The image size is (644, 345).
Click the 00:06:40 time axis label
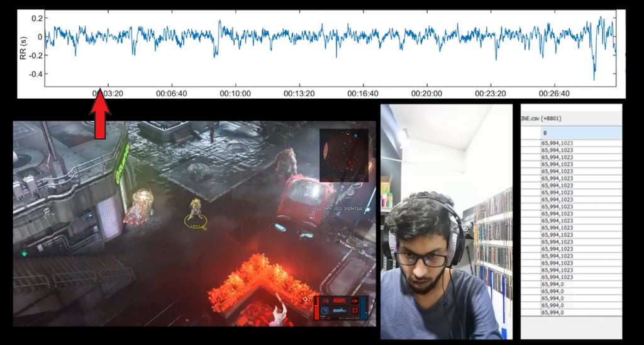click(x=171, y=94)
